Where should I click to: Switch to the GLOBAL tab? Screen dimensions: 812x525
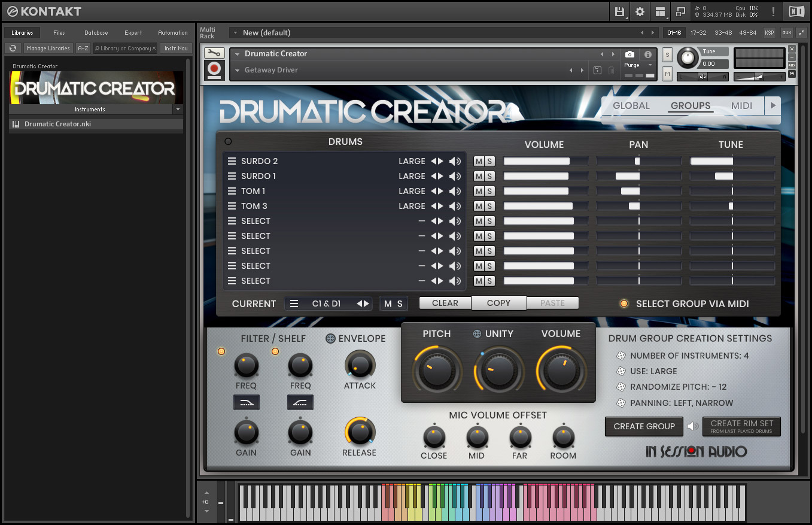631,106
